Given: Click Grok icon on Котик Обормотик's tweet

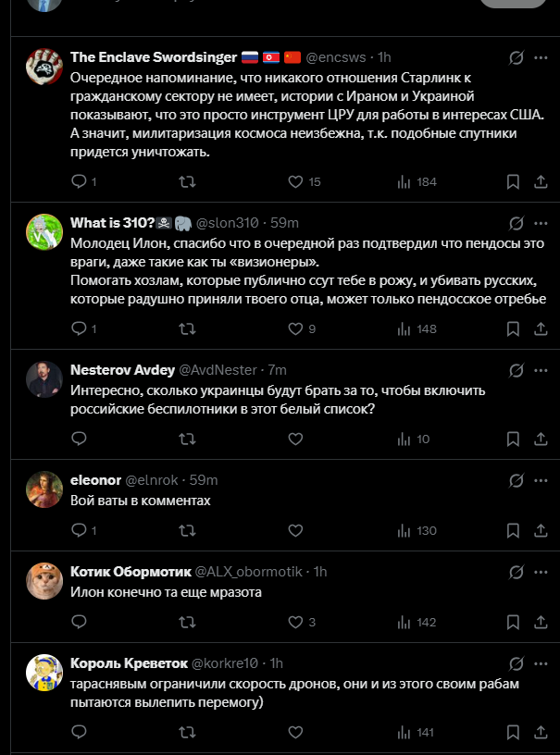Looking at the screenshot, I should tap(516, 572).
